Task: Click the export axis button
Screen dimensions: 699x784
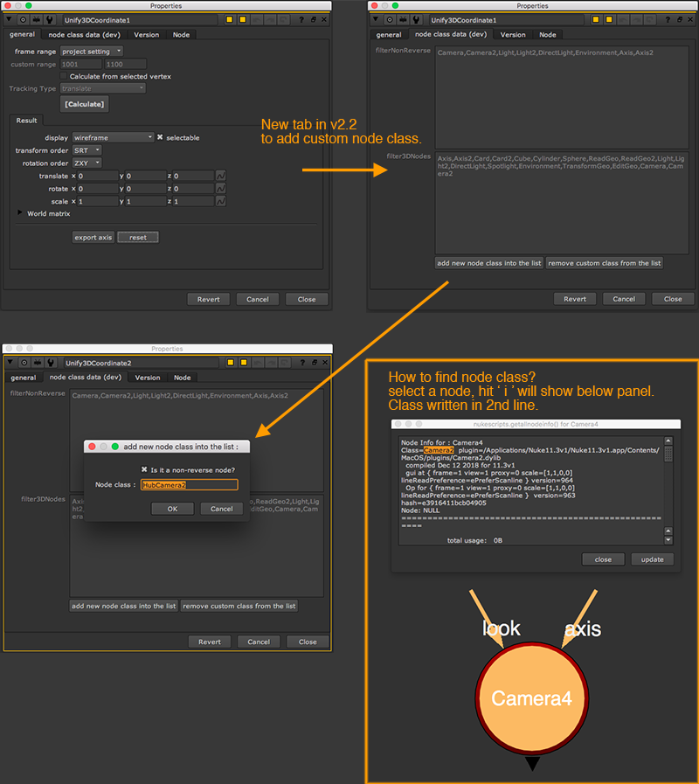Action: tap(93, 237)
